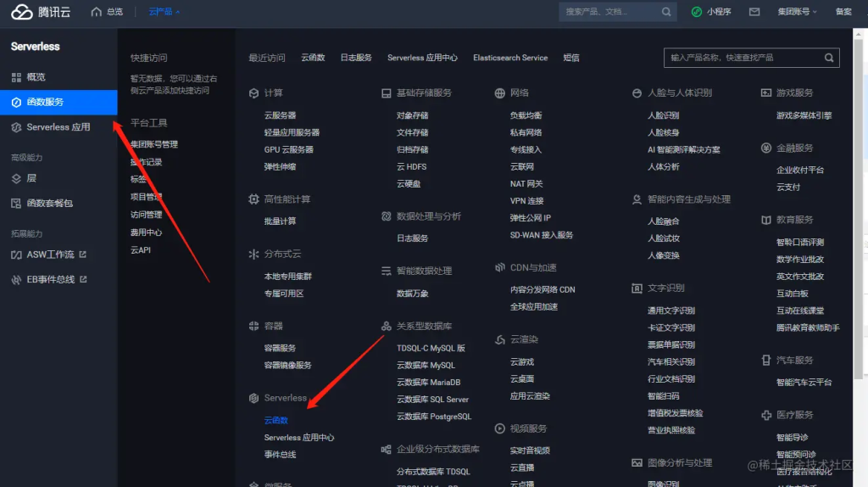Click the 智能数据处理 category icon

pos(386,271)
